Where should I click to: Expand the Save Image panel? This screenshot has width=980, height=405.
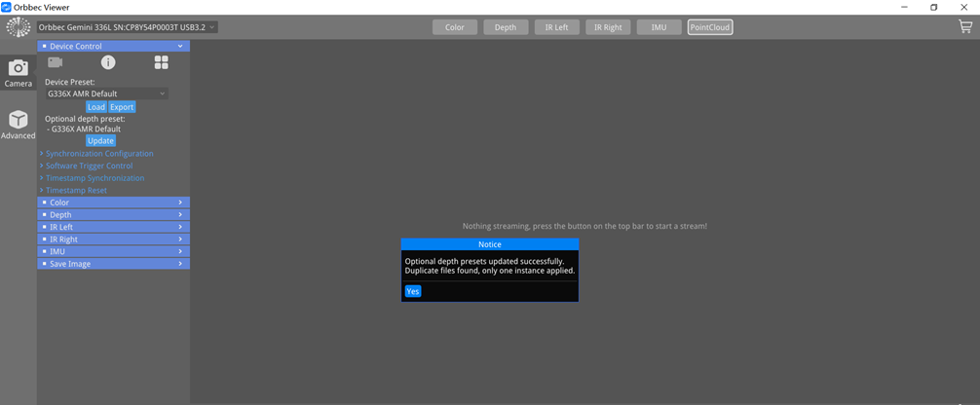(113, 264)
